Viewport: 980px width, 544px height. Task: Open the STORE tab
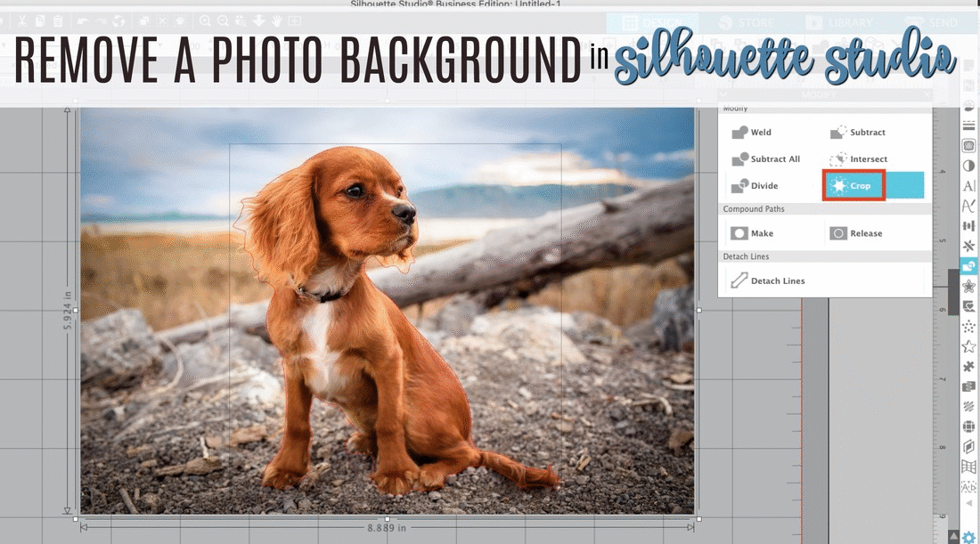point(747,23)
